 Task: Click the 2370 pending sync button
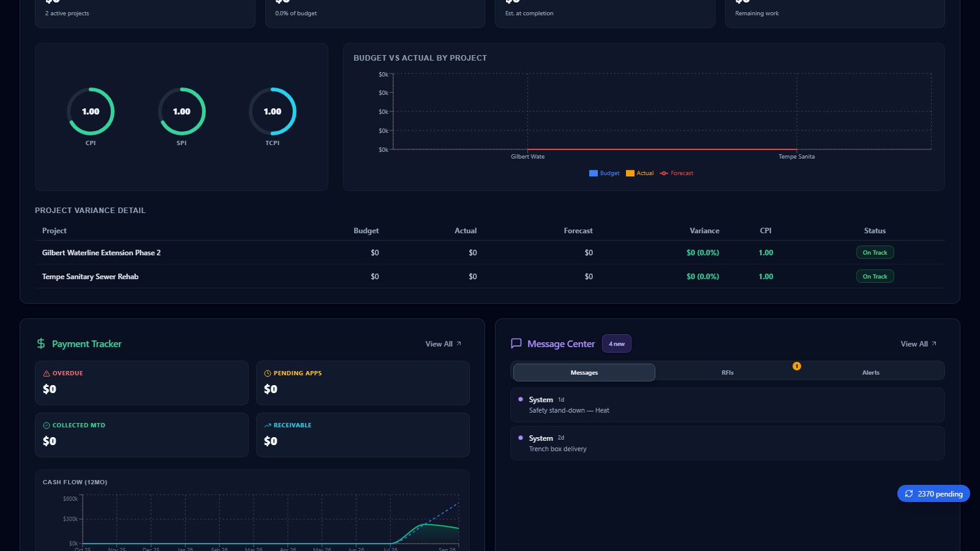(x=933, y=493)
